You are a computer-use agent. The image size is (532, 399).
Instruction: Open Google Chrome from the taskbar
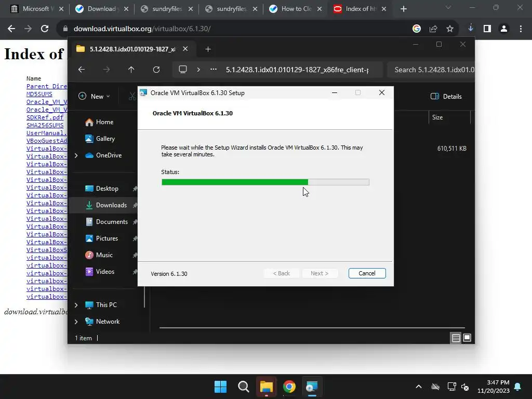tap(289, 387)
